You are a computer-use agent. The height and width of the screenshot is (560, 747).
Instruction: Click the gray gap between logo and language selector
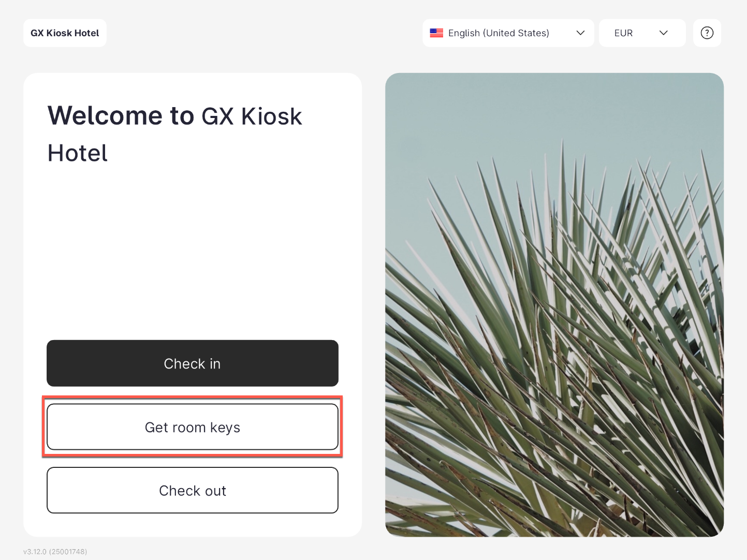(264, 33)
